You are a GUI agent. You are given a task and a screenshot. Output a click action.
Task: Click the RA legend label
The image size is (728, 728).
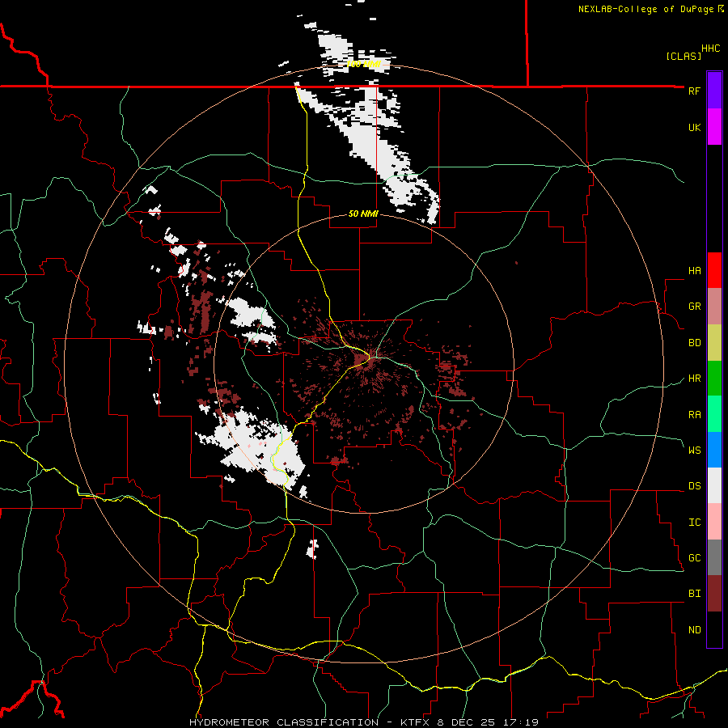click(694, 415)
